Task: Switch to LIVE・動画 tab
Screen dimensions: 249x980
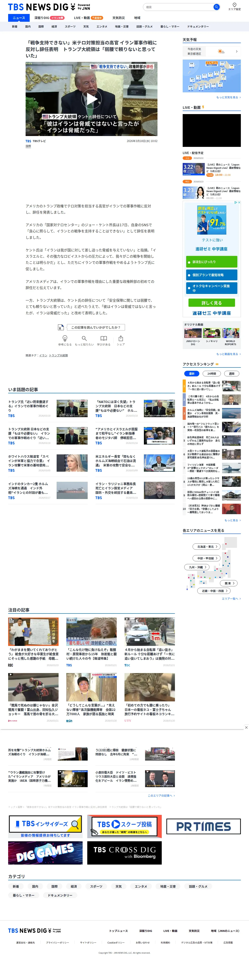Action: (88, 18)
